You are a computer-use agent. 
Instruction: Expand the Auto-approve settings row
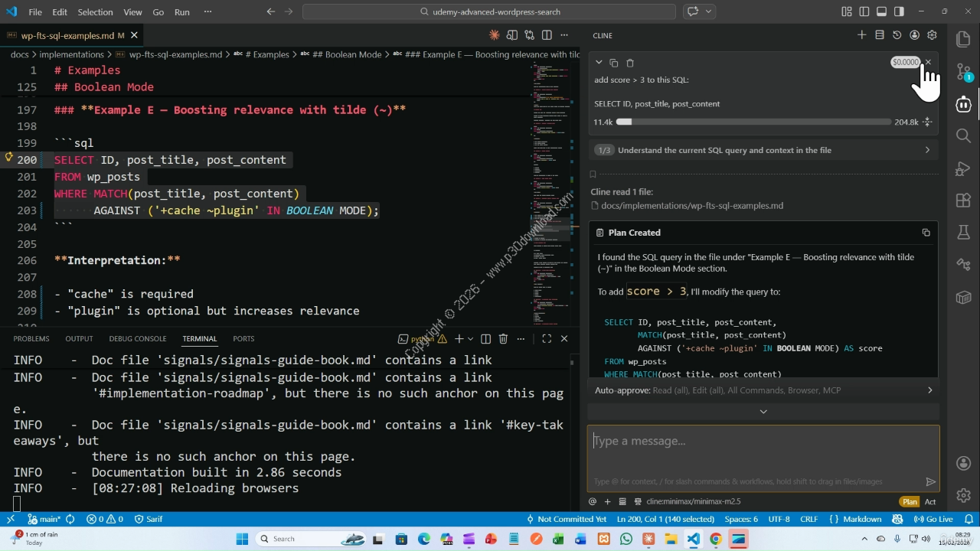point(929,390)
